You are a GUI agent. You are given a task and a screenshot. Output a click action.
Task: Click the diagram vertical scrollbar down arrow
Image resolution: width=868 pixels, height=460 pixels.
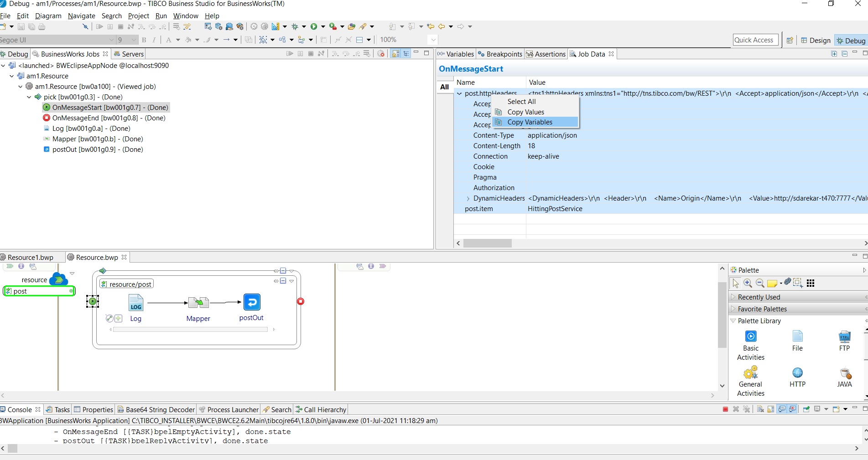pyautogui.click(x=722, y=386)
